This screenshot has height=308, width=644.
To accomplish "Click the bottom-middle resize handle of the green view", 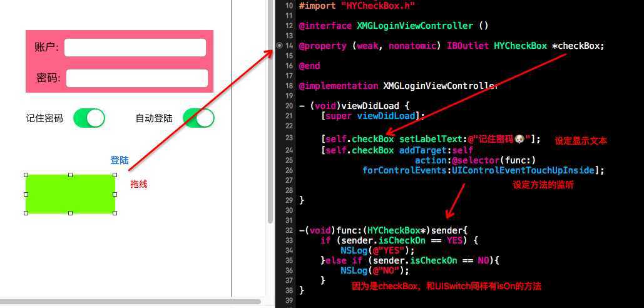I will pyautogui.click(x=70, y=213).
